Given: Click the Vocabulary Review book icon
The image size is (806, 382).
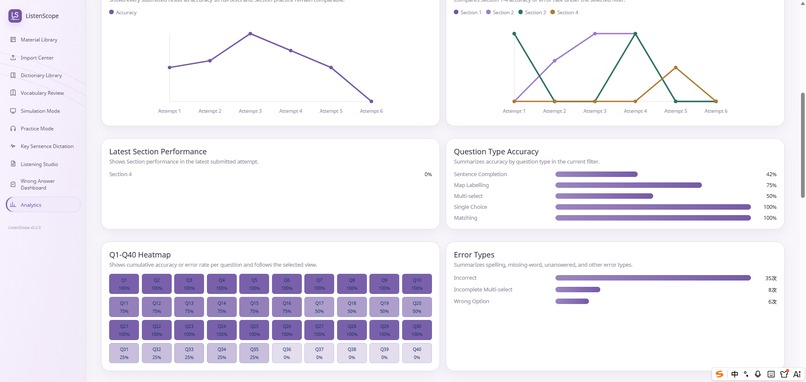Looking at the screenshot, I should [13, 93].
